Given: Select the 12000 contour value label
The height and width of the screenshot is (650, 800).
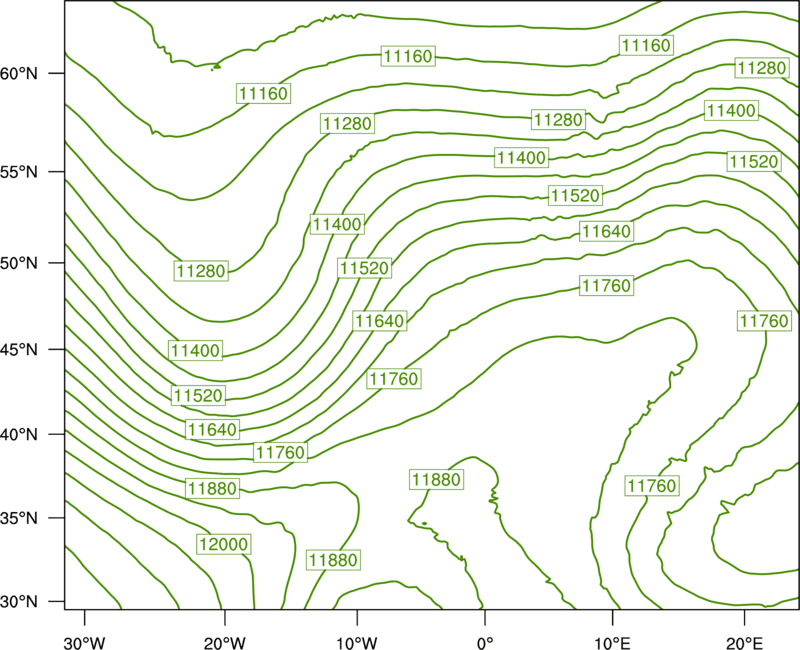Looking at the screenshot, I should pos(223,544).
